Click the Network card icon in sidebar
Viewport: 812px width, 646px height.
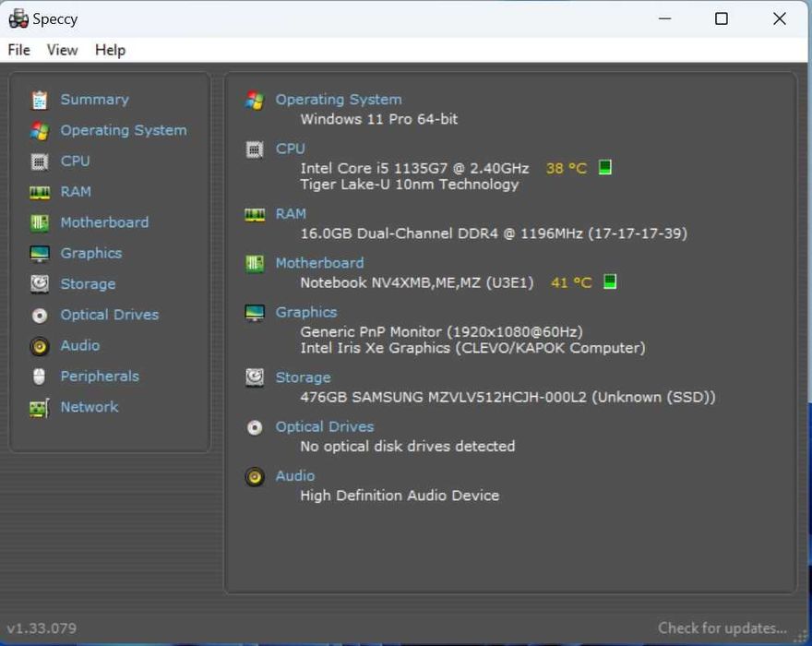(40, 408)
